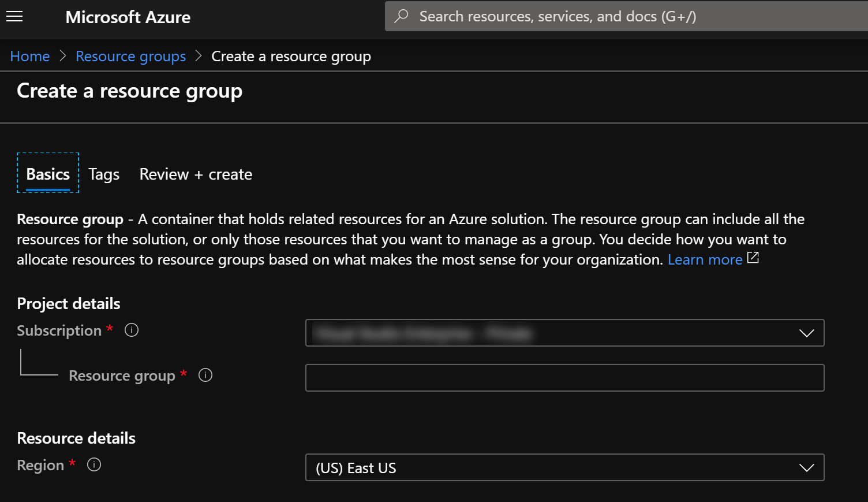Click the required-field asterisk next to Region
This screenshot has width=868, height=502.
pyautogui.click(x=72, y=462)
